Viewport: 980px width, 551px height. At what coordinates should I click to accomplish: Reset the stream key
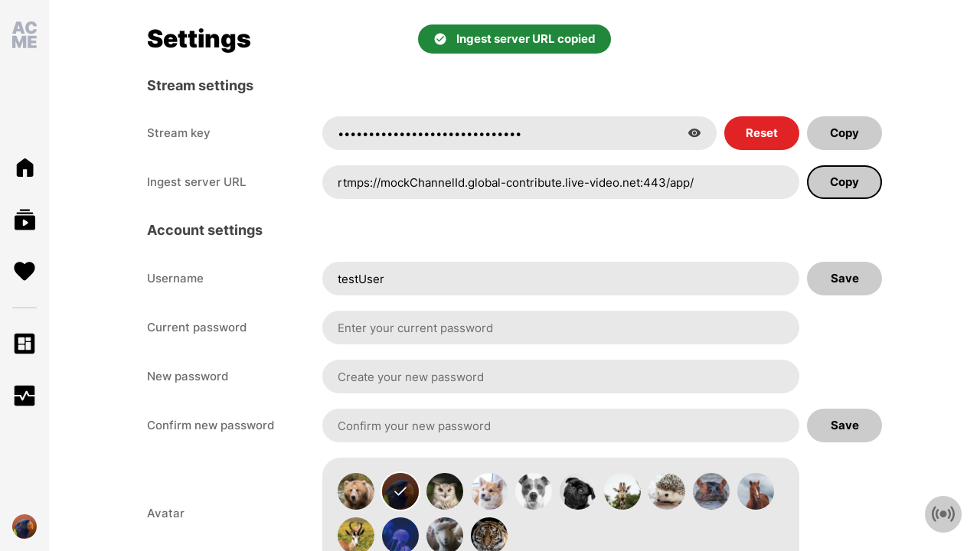pyautogui.click(x=762, y=133)
